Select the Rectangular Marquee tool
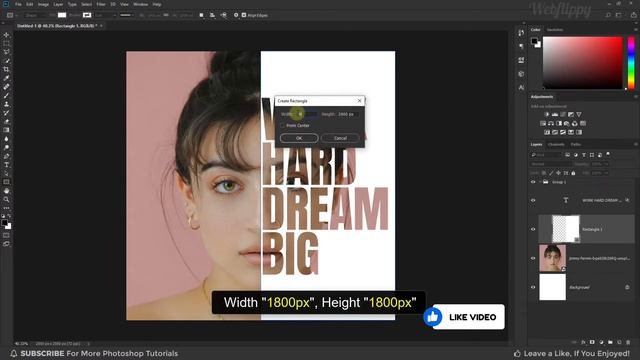This screenshot has width=640, height=360. click(6, 43)
